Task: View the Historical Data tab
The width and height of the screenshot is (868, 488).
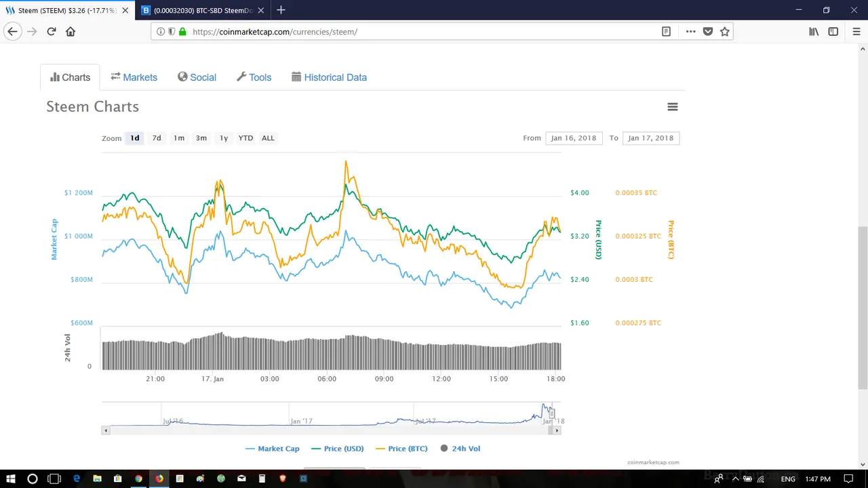Action: 330,77
